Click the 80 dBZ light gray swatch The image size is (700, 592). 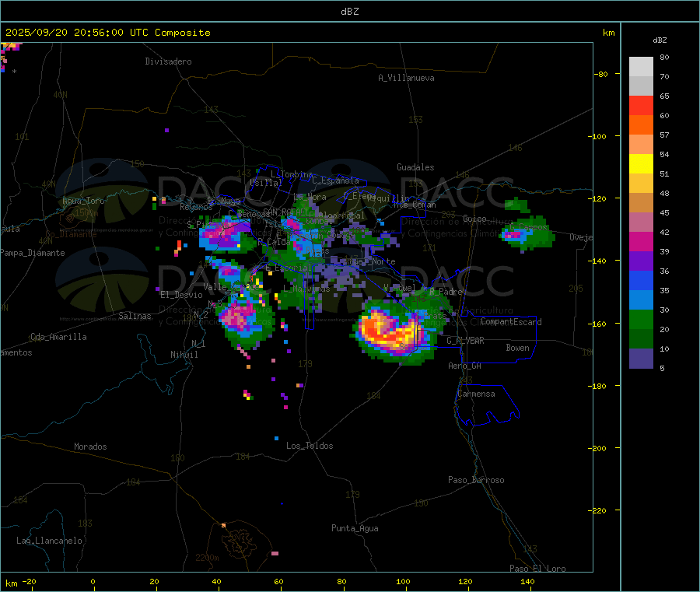641,67
